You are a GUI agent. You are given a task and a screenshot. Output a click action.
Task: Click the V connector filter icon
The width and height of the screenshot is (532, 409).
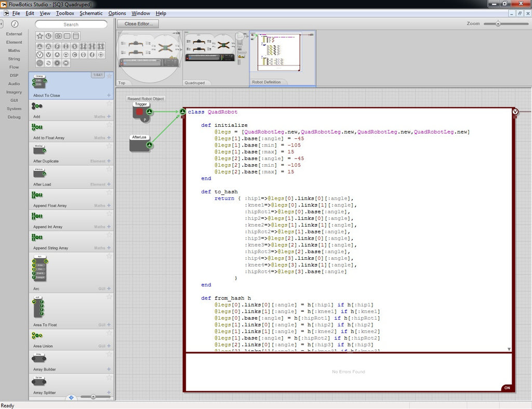[x=39, y=54]
